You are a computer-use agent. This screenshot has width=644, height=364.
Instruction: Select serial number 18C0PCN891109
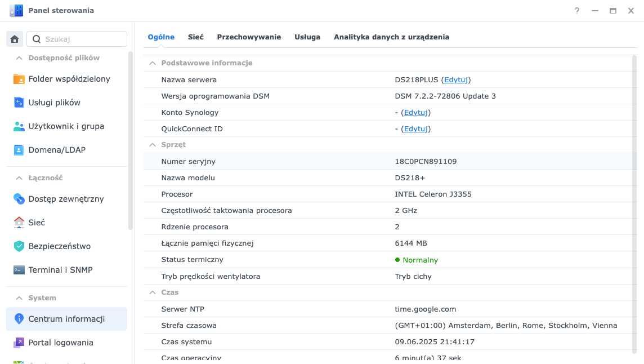pyautogui.click(x=426, y=162)
